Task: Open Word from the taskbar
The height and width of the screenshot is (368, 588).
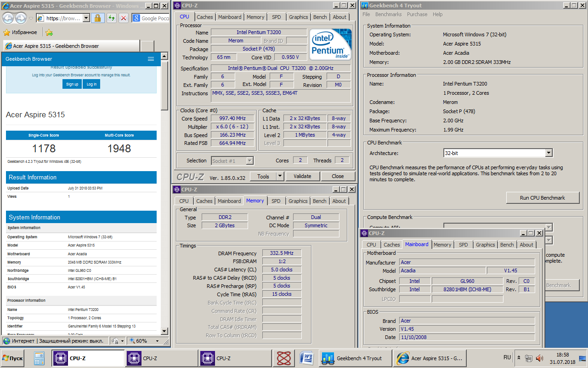Action: click(x=306, y=358)
